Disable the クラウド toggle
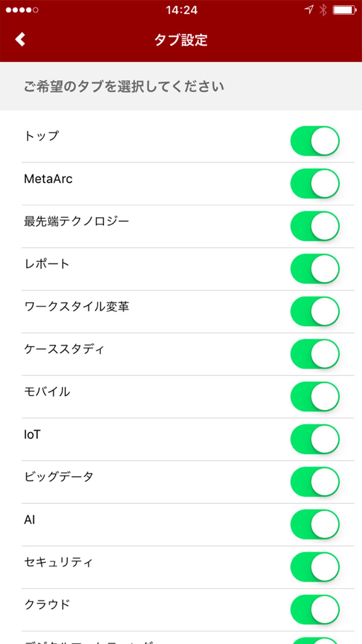This screenshot has height=644, width=362. coord(315,609)
